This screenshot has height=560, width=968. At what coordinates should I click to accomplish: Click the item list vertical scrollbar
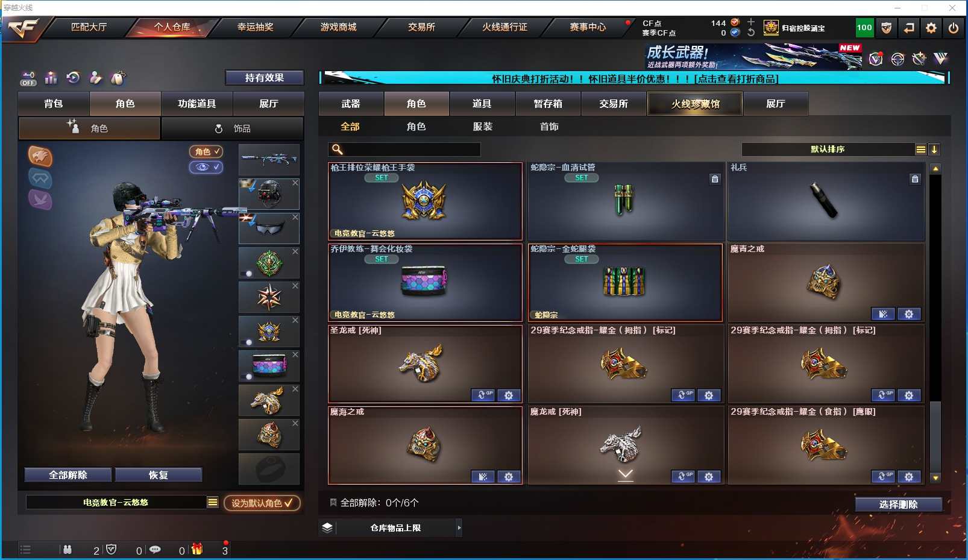coord(935,323)
